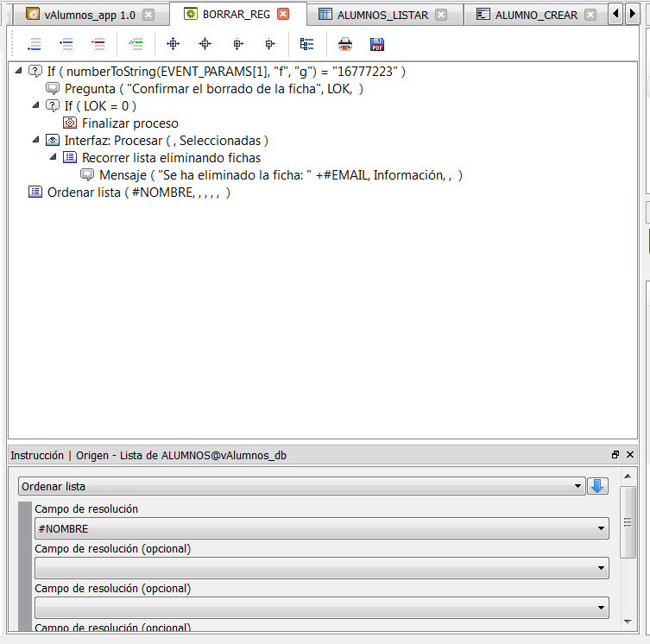Click the insert line icon with blue plus
650x644 pixels.
pos(66,44)
